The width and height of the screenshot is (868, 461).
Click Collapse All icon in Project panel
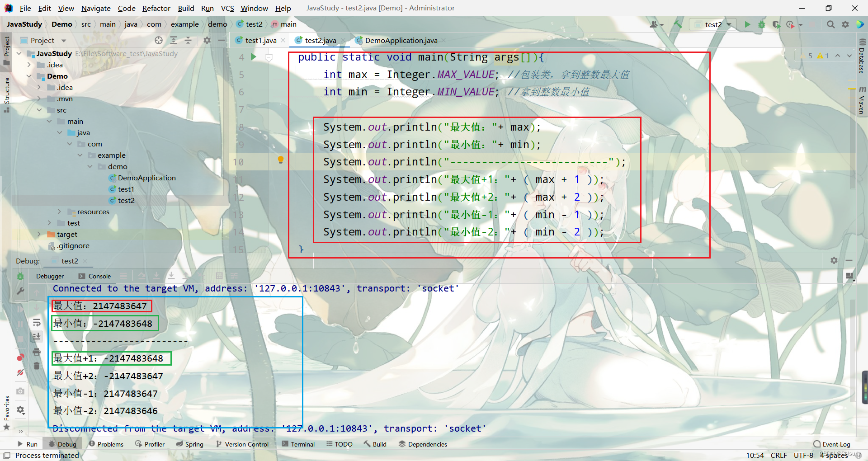pos(188,40)
